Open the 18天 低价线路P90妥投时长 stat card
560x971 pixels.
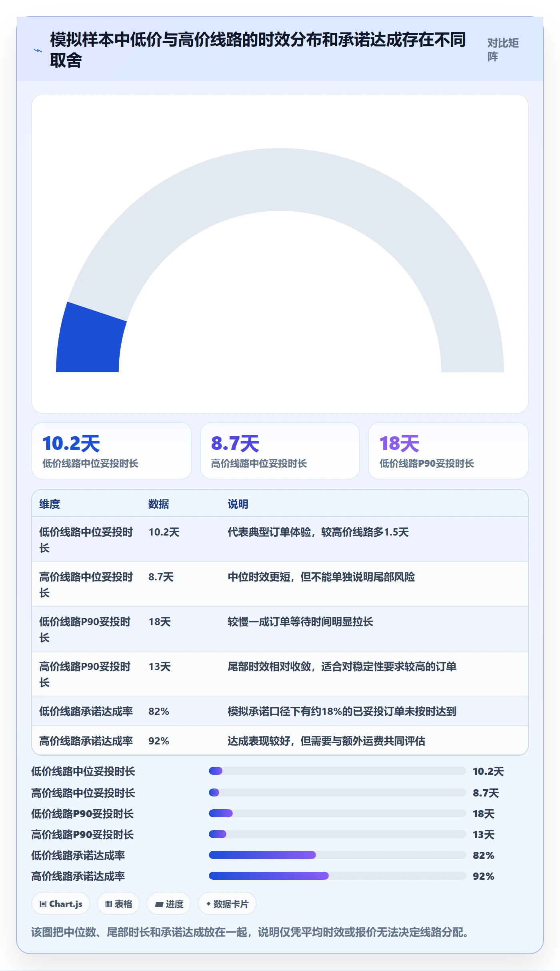tap(448, 451)
